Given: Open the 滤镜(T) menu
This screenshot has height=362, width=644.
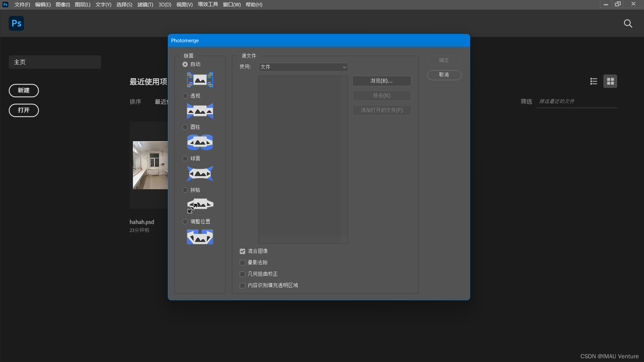Looking at the screenshot, I should click(x=145, y=5).
